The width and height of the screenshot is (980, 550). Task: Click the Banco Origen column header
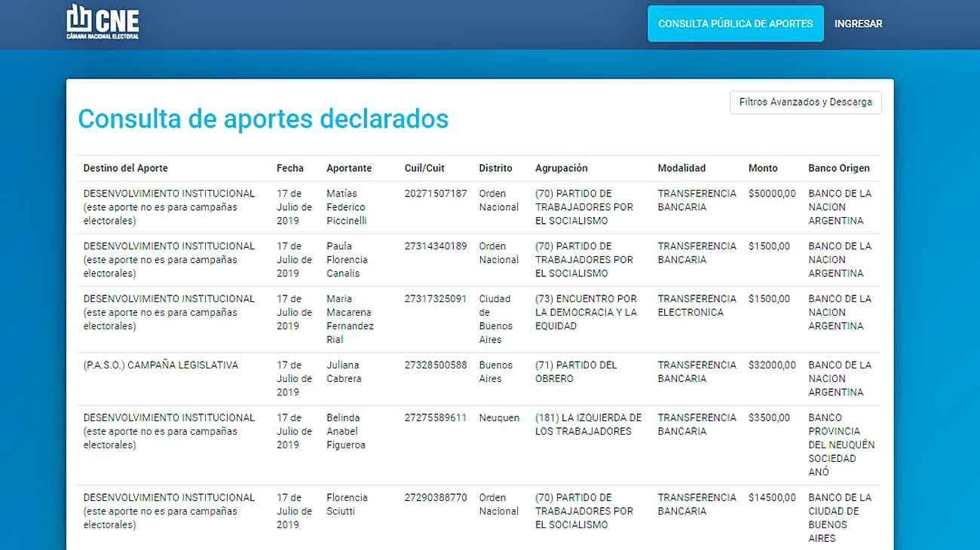pos(839,168)
